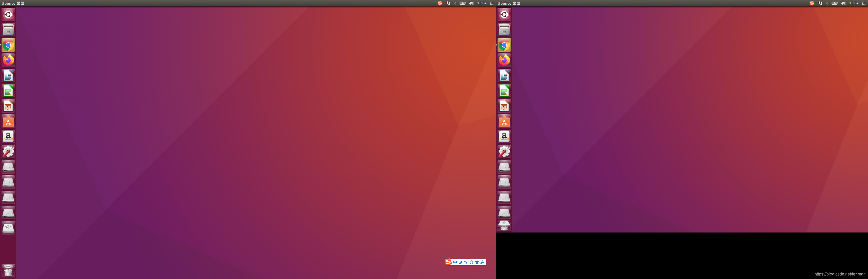Open the USB drive in left launcher
868x279 pixels.
coord(8,228)
